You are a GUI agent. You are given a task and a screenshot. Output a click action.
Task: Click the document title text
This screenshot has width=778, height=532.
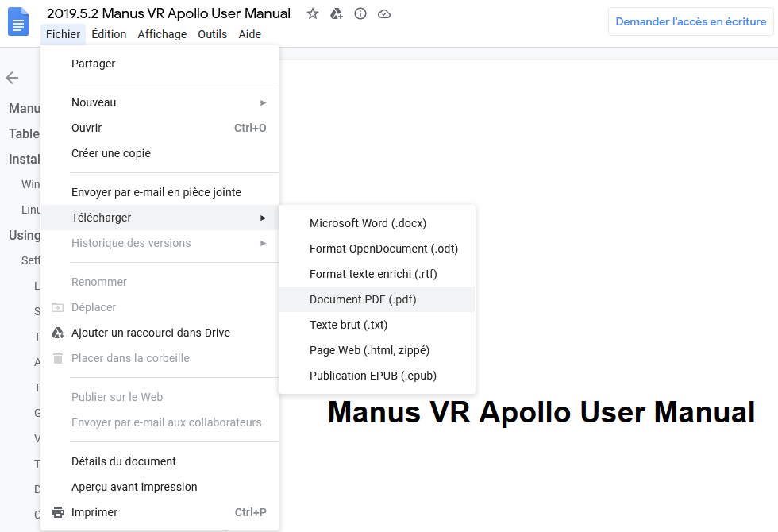pyautogui.click(x=168, y=13)
